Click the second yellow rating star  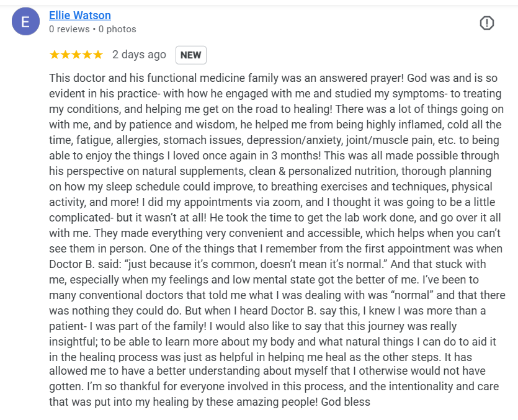(65, 55)
